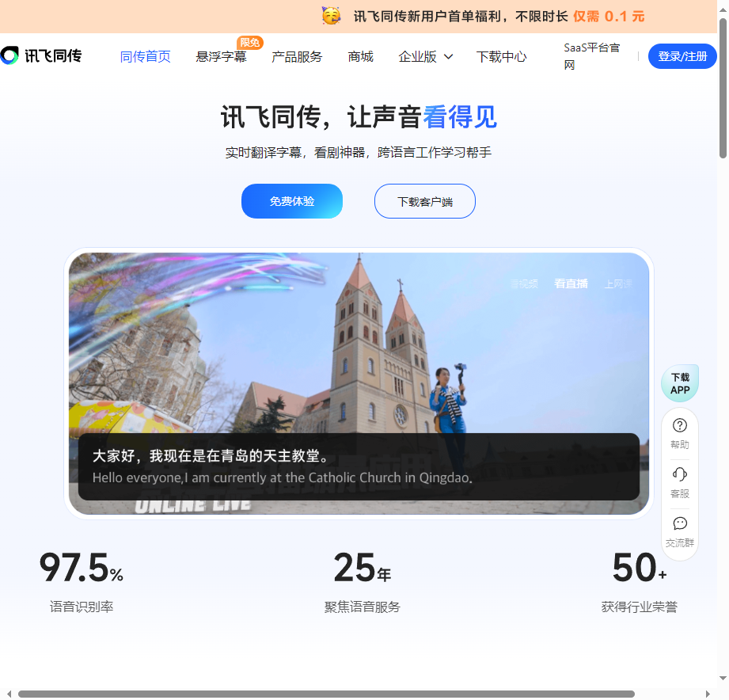Viewport: 729px width, 700px height.
Task: Click the 聚焦语音服务 label
Action: pyautogui.click(x=363, y=607)
